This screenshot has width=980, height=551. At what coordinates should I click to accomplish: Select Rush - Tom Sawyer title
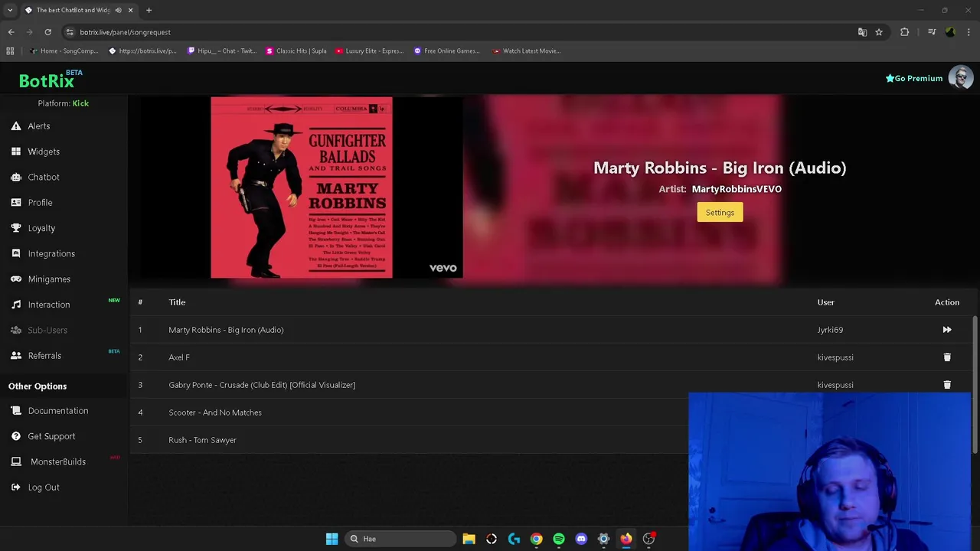202,440
